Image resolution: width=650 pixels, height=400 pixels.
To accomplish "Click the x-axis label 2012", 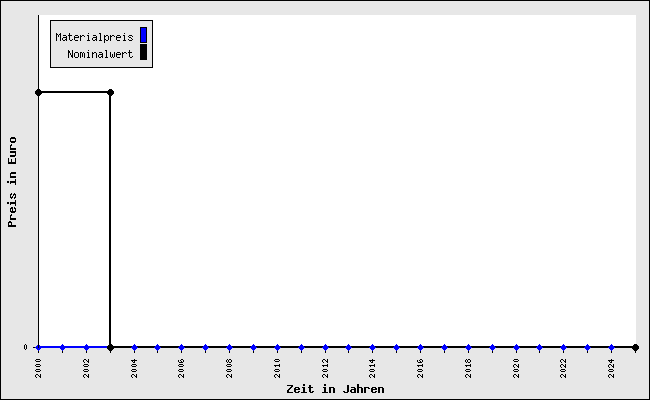I will (x=325, y=368).
